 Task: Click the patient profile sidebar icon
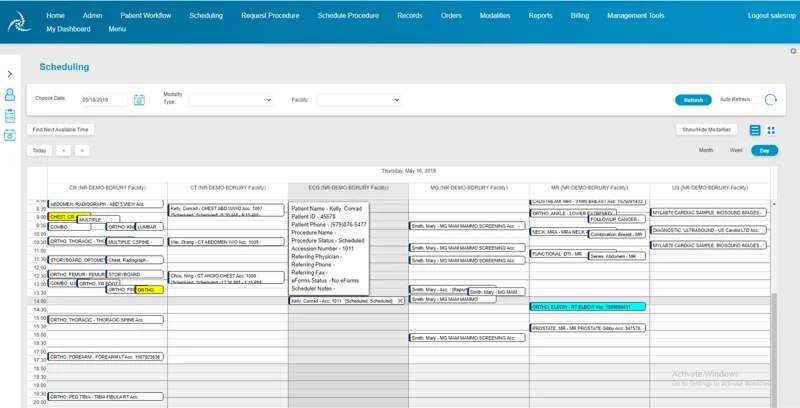10,95
